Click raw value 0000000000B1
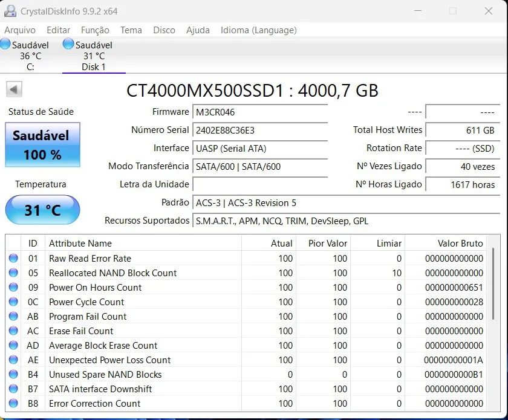508x420 pixels. coord(454,374)
